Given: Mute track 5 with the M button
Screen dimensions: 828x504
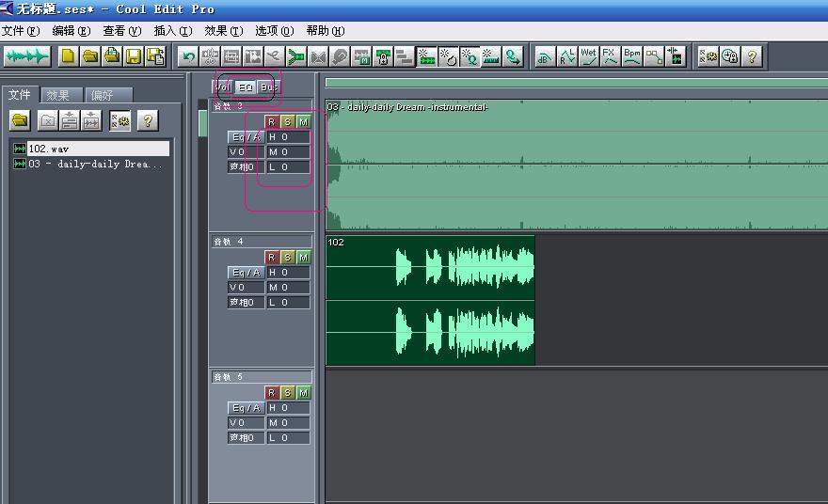Looking at the screenshot, I should point(303,393).
